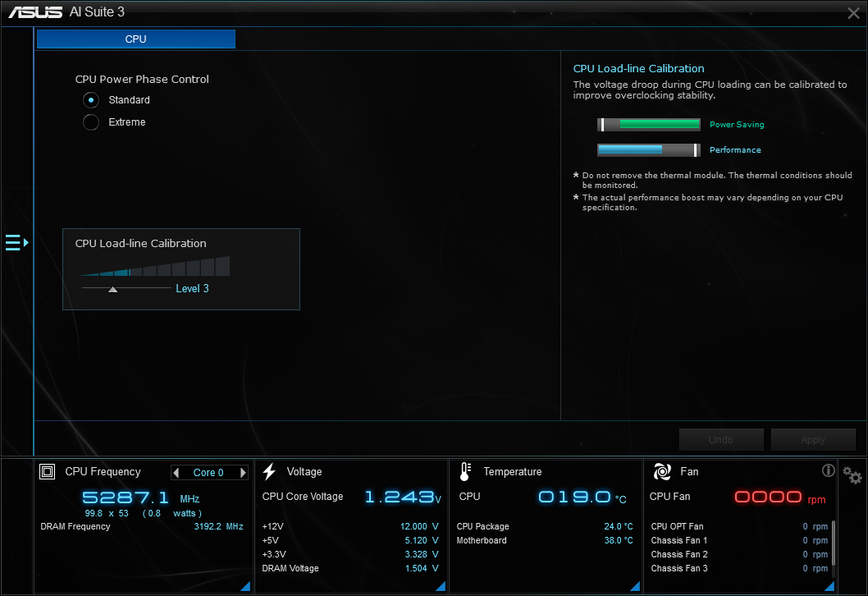Image resolution: width=868 pixels, height=596 pixels.
Task: Click the CPU Power Phase Control heading
Action: (142, 79)
